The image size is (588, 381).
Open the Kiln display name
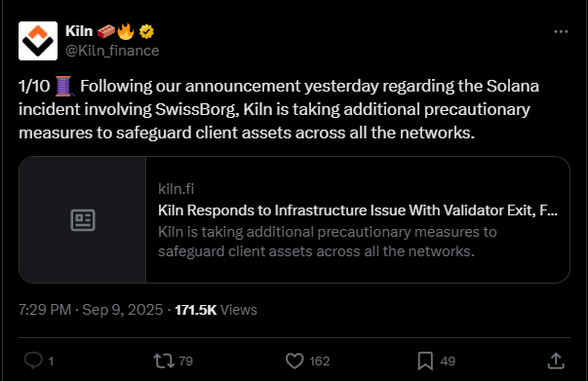[79, 31]
